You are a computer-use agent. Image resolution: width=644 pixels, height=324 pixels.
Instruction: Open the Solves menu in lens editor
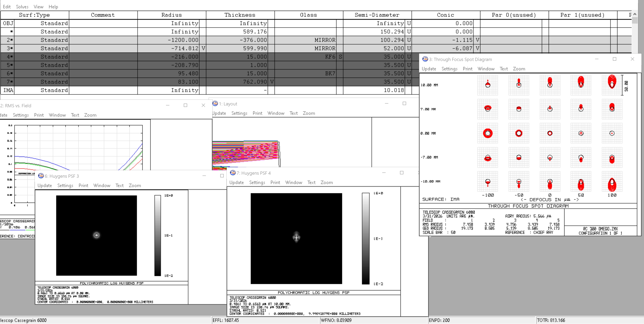22,7
